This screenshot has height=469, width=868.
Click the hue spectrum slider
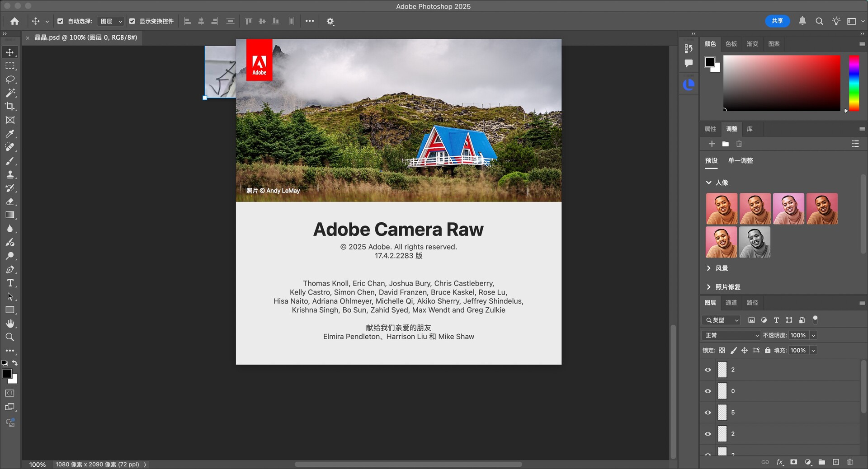(854, 83)
